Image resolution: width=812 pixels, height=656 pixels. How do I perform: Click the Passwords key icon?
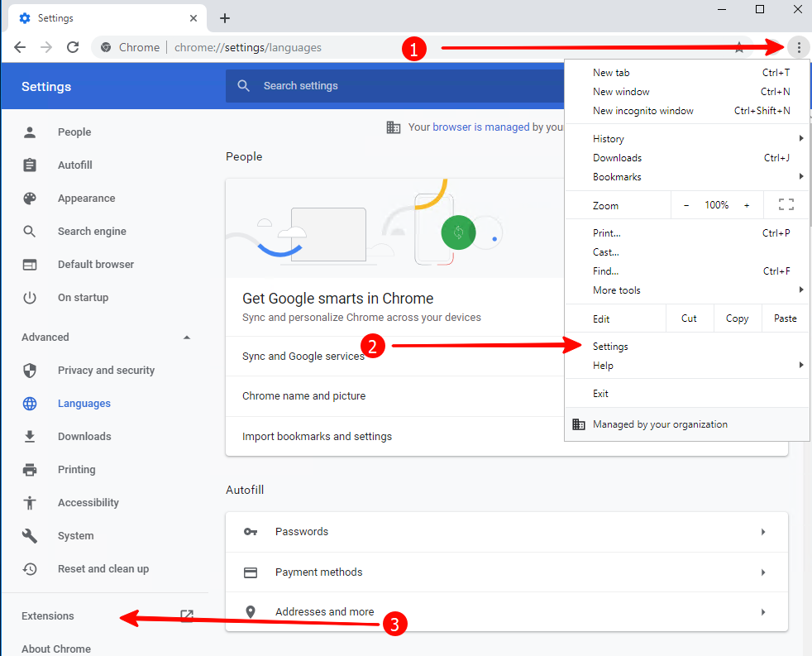point(251,532)
